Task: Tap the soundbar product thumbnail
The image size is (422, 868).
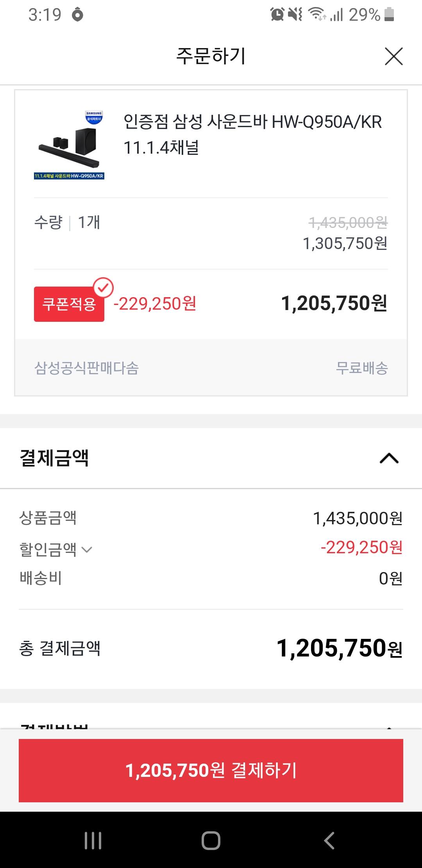Action: click(x=69, y=145)
